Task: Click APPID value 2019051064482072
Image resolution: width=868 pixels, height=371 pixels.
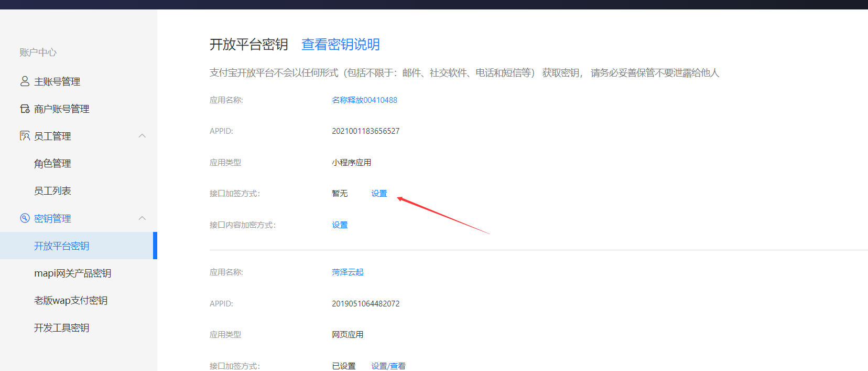Action: click(x=365, y=303)
